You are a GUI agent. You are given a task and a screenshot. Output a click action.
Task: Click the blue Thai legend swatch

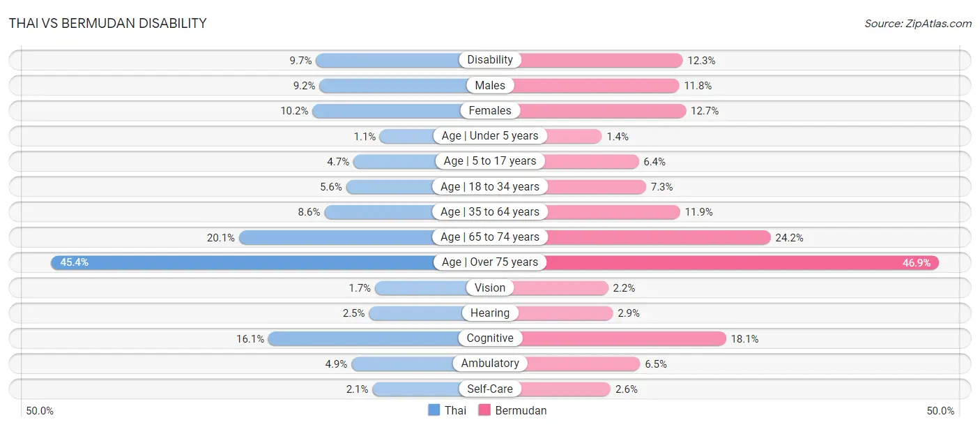tap(434, 410)
